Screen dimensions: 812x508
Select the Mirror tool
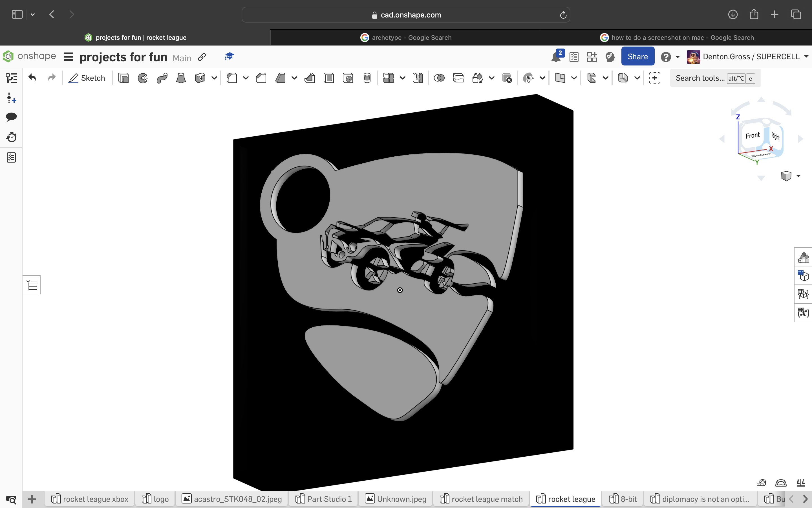click(418, 78)
